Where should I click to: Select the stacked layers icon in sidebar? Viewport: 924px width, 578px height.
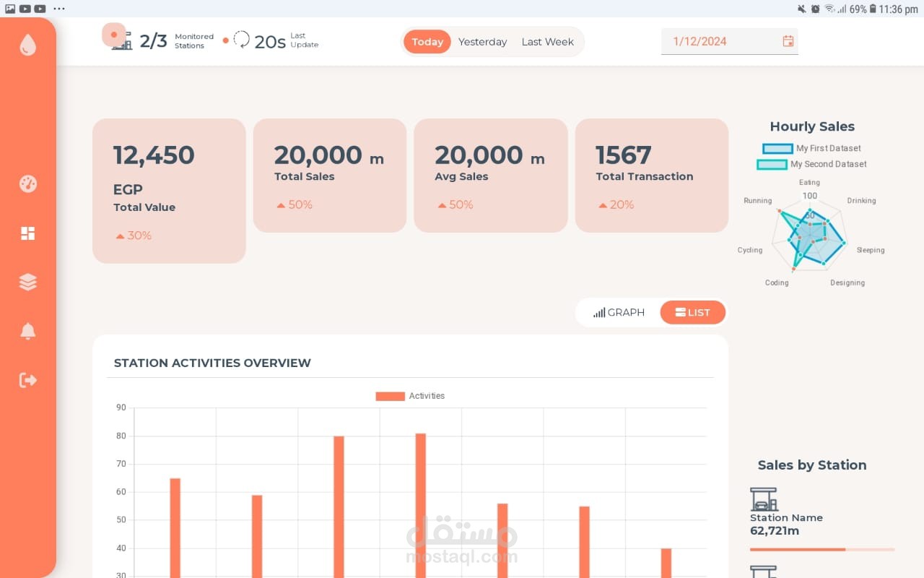[x=27, y=282]
